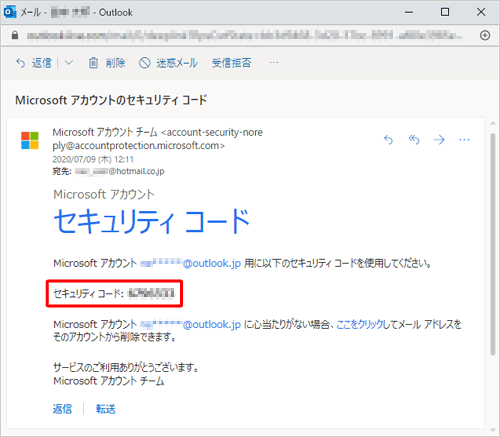This screenshot has width=500, height=437.
Task: Click the sender name Microsoft アカウント チーム
Action: (105, 132)
